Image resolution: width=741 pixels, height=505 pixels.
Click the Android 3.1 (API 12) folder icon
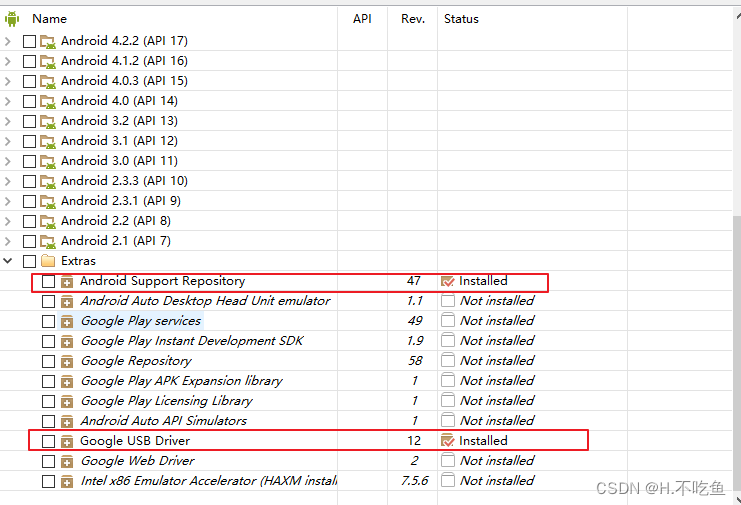coord(48,141)
